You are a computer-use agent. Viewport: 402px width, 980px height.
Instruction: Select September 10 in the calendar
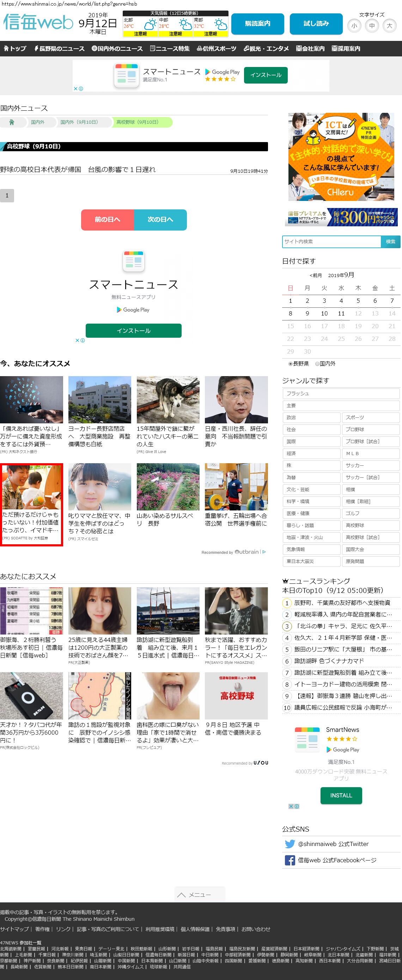pos(324,313)
